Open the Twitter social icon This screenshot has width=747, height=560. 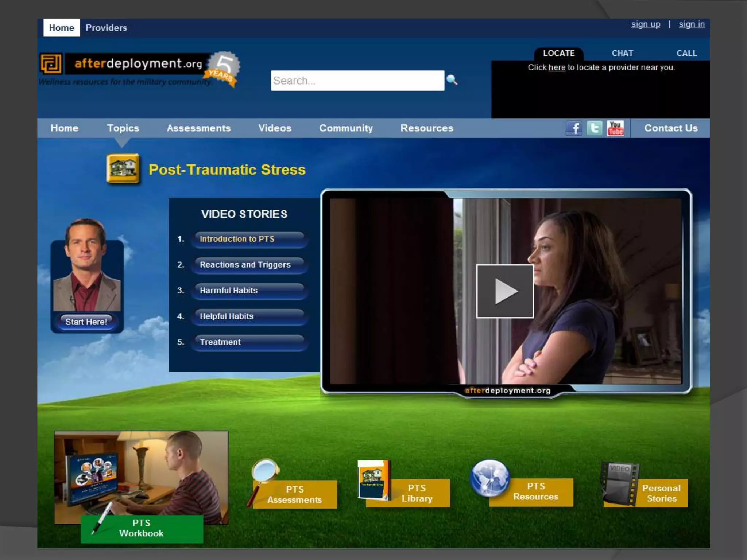pos(595,128)
